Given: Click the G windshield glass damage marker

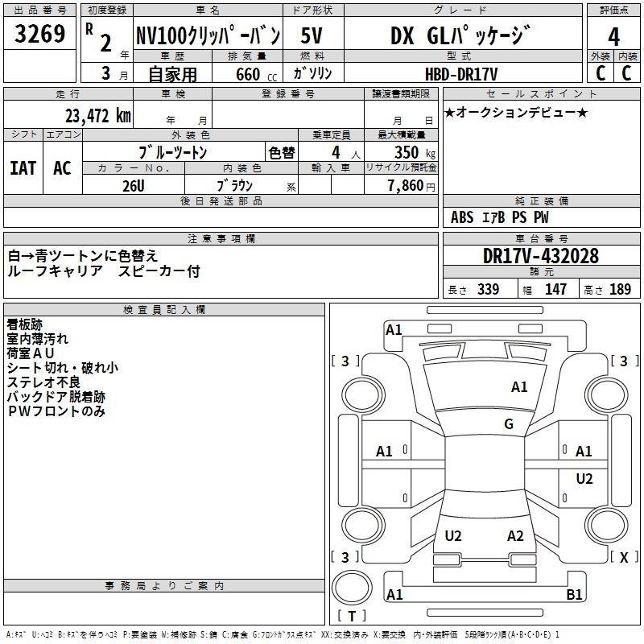Looking at the screenshot, I should coord(509,424).
